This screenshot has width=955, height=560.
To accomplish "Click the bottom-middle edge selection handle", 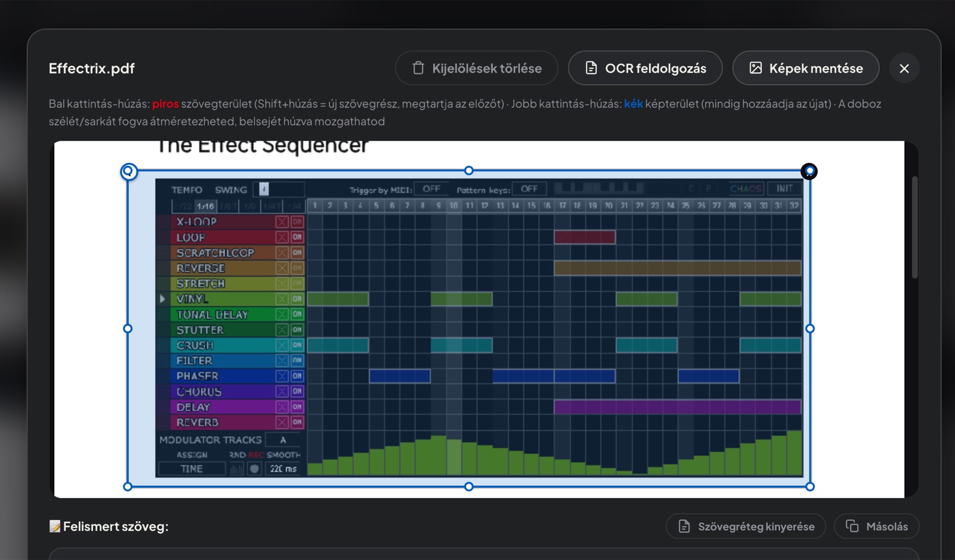I will click(469, 487).
